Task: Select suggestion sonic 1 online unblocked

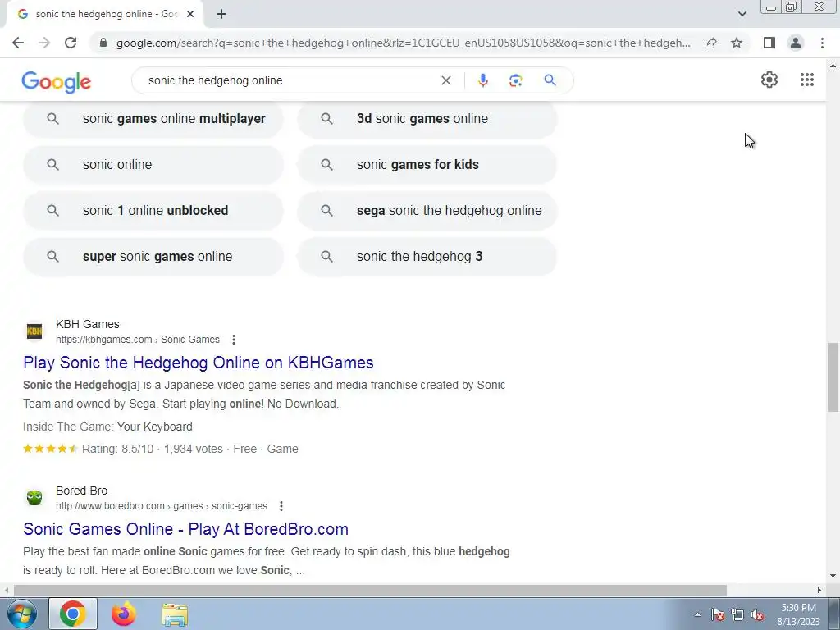Action: pyautogui.click(x=153, y=211)
